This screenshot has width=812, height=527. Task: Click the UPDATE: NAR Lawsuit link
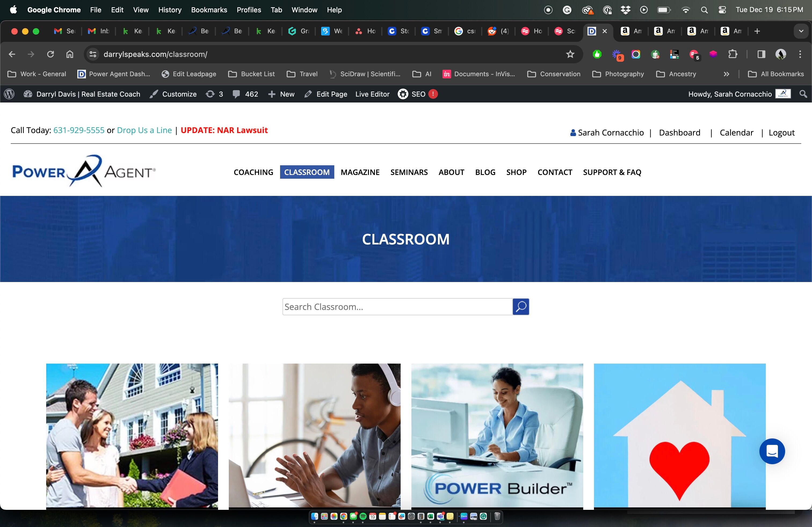point(224,130)
